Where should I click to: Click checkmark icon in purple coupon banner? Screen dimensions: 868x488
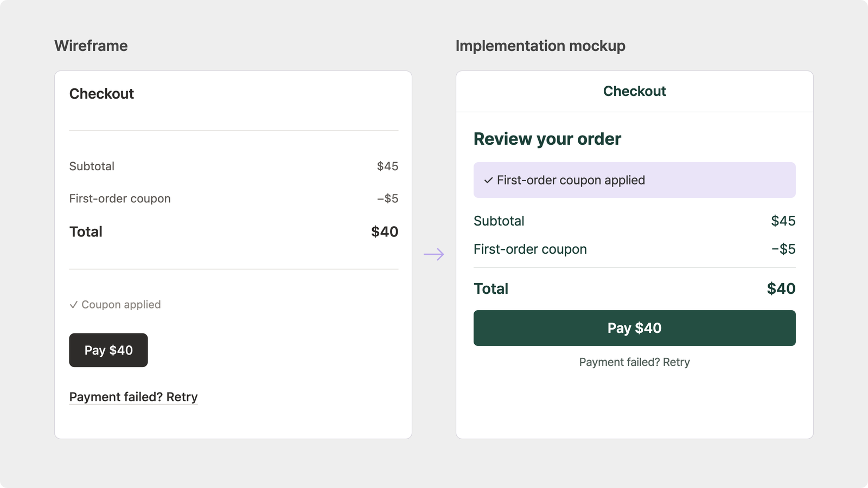point(488,180)
